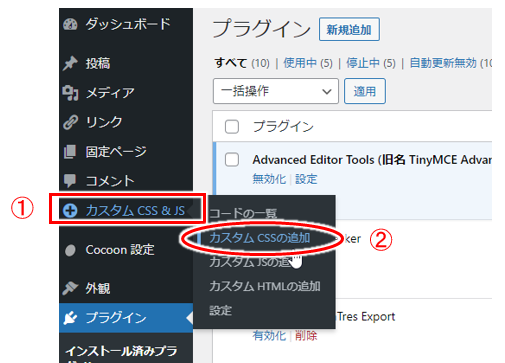The width and height of the screenshot is (505, 363).
Task: Filter plugins by 使用中
Action: click(x=300, y=63)
